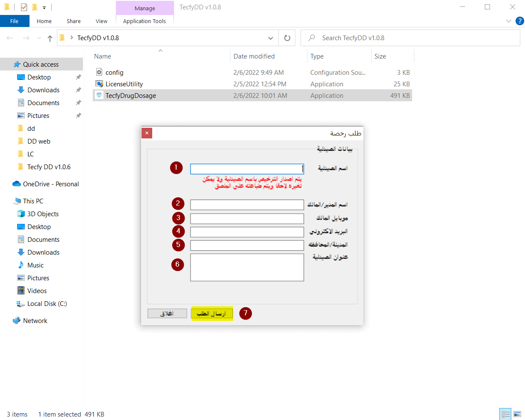Click the yellow send request button
Image resolution: width=525 pixels, height=420 pixels.
point(212,314)
